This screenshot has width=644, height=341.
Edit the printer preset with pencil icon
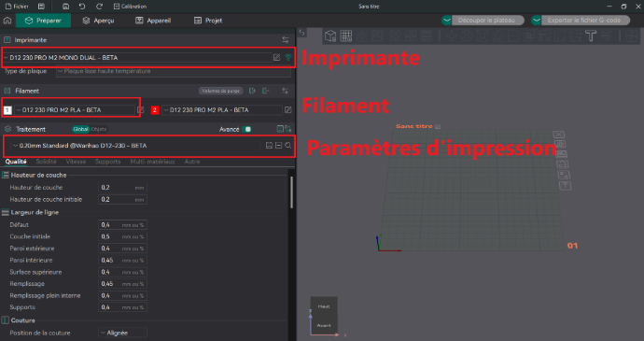(277, 58)
